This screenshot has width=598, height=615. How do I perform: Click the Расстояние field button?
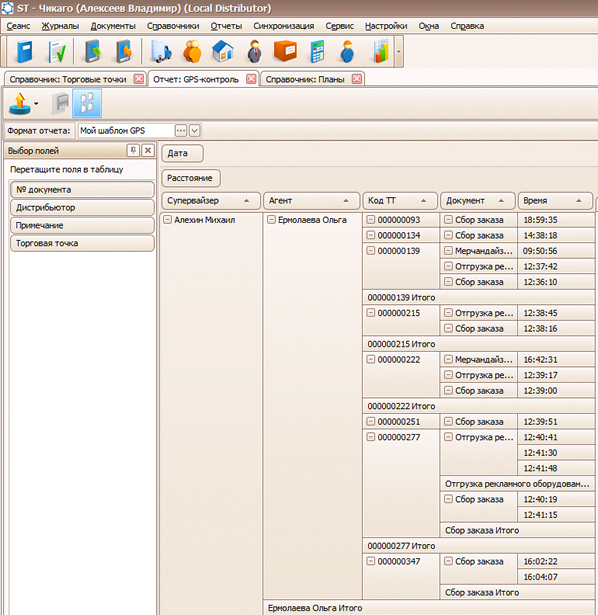point(191,178)
